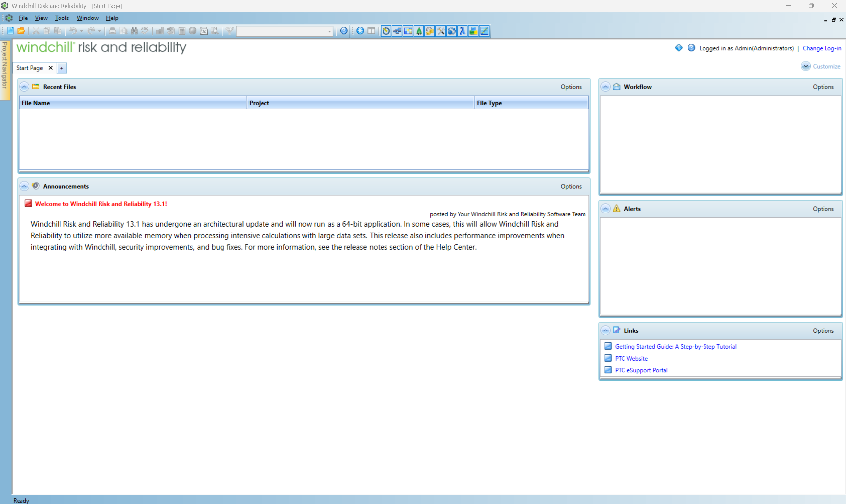Open the Window menu

coord(88,18)
